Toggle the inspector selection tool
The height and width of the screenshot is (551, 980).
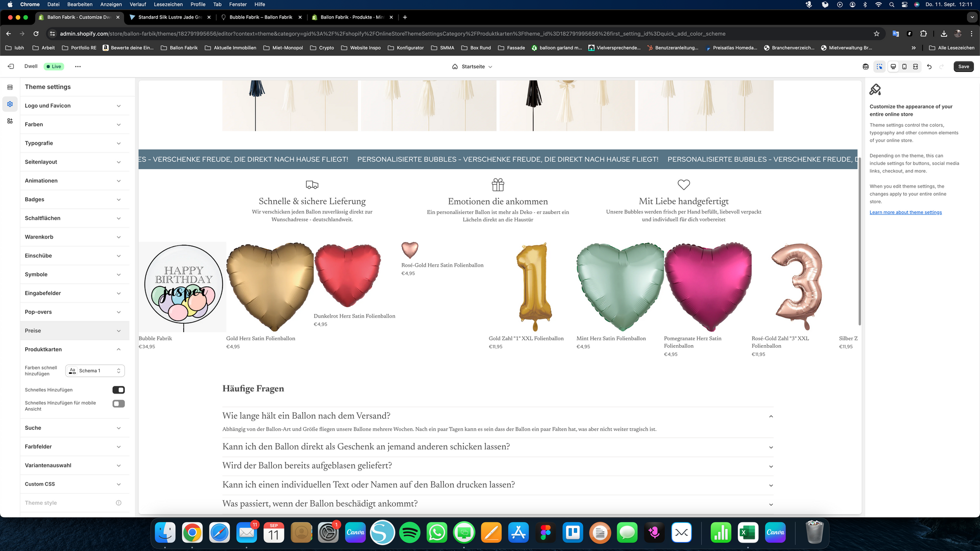pos(879,66)
